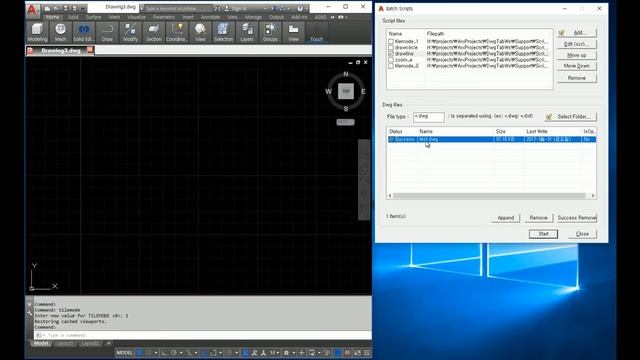Check the tilemode_0 script checkbox
The image size is (640, 360).
(391, 66)
